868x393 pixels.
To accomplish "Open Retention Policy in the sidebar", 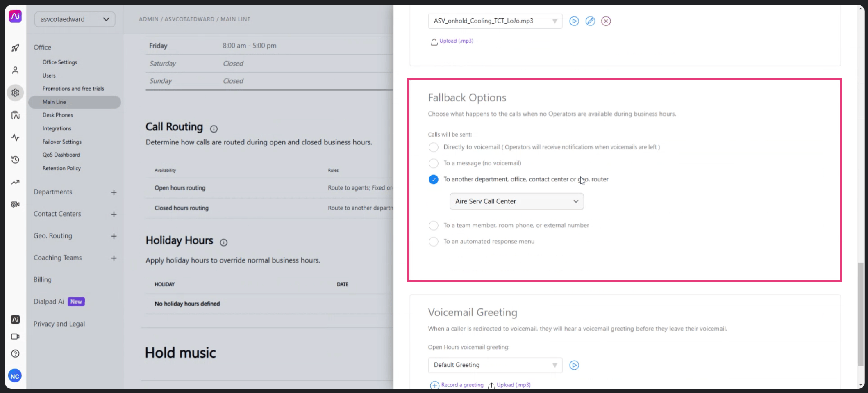I will [x=61, y=168].
